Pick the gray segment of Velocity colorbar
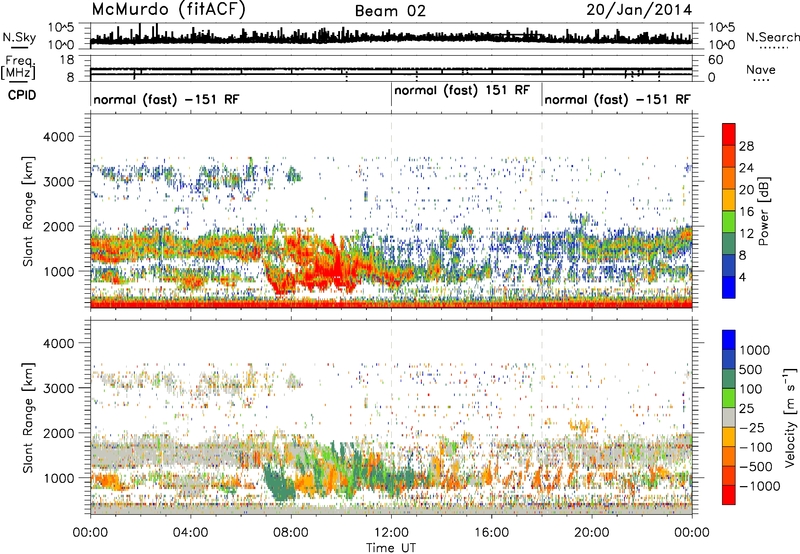The height and width of the screenshot is (554, 800). tap(729, 417)
